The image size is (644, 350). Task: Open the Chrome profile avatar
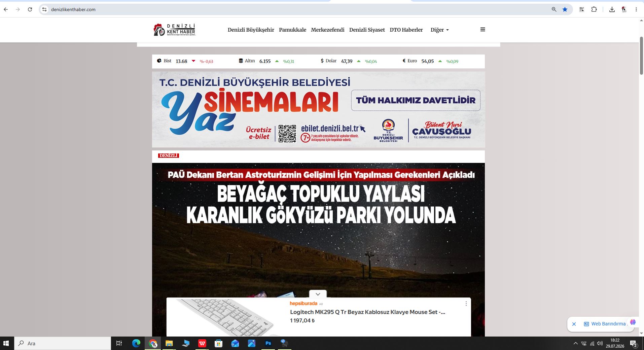click(624, 9)
